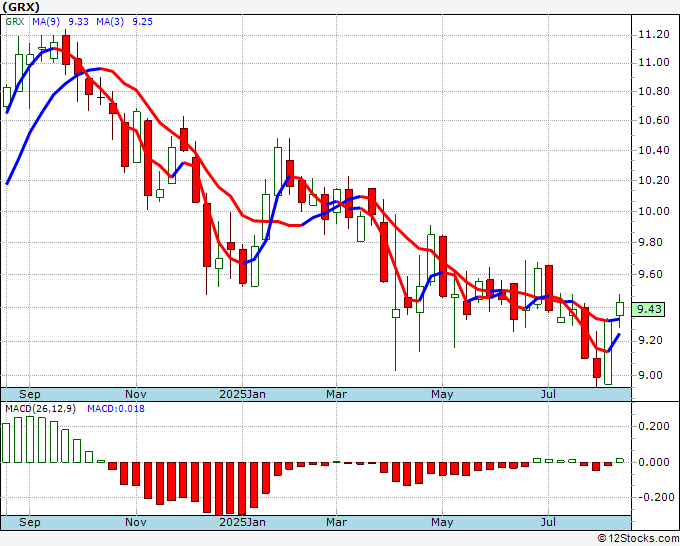The image size is (680, 546).
Task: Click the 9.33 moving average value
Action: tap(78, 22)
